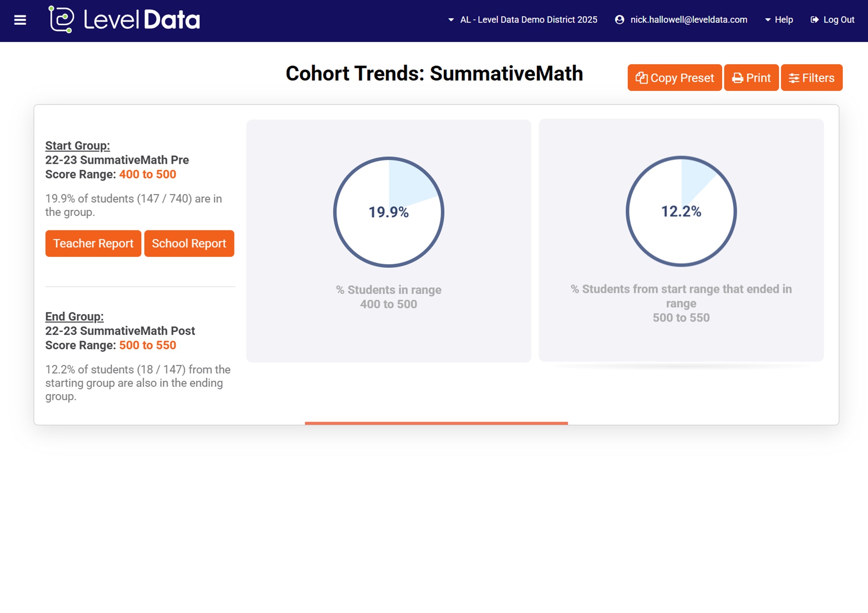This screenshot has height=613, width=868.
Task: Click the Print button
Action: point(751,78)
